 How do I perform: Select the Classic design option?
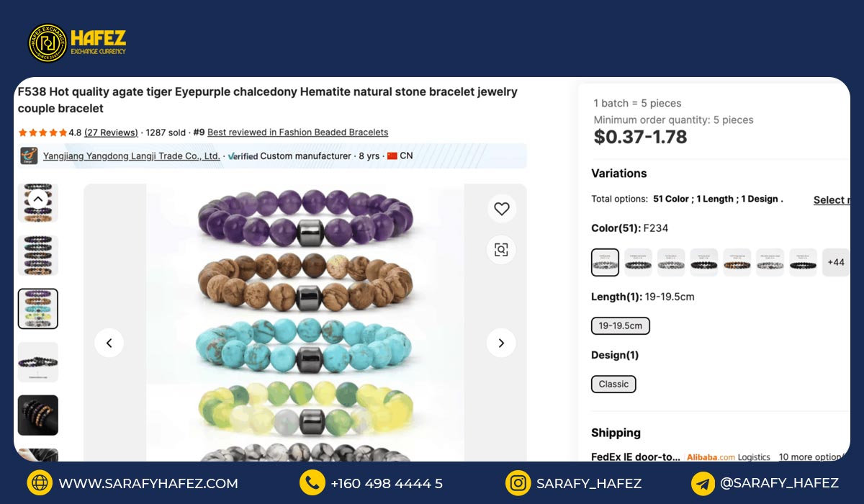click(x=613, y=384)
